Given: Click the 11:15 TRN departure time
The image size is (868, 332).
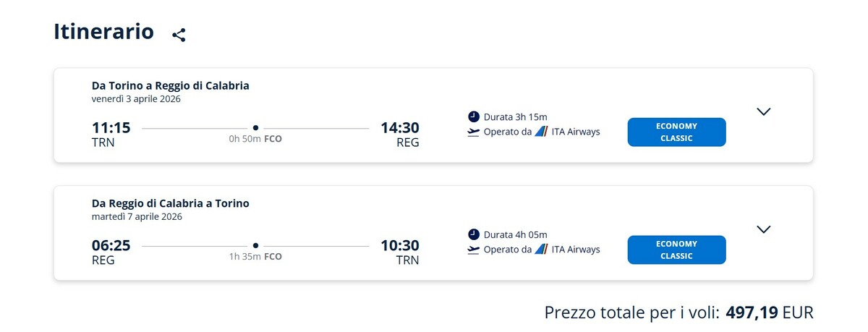Looking at the screenshot, I should pos(111,128).
